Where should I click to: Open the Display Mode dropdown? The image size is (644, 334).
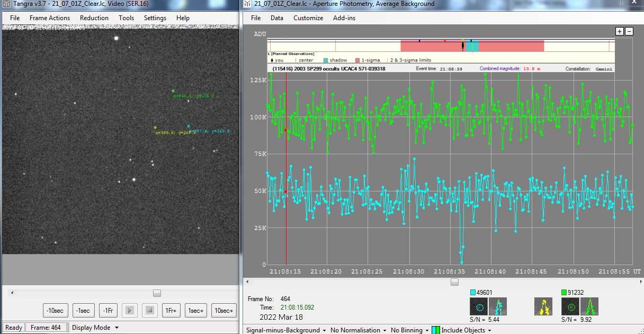94,328
